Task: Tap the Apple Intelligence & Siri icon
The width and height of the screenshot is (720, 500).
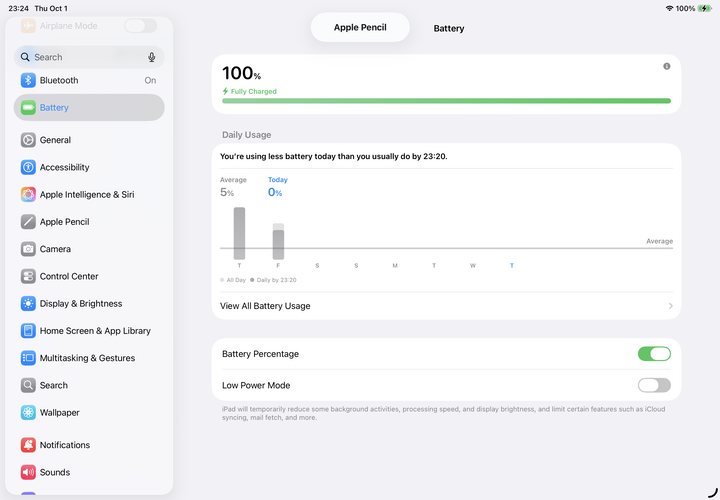Action: tap(28, 195)
